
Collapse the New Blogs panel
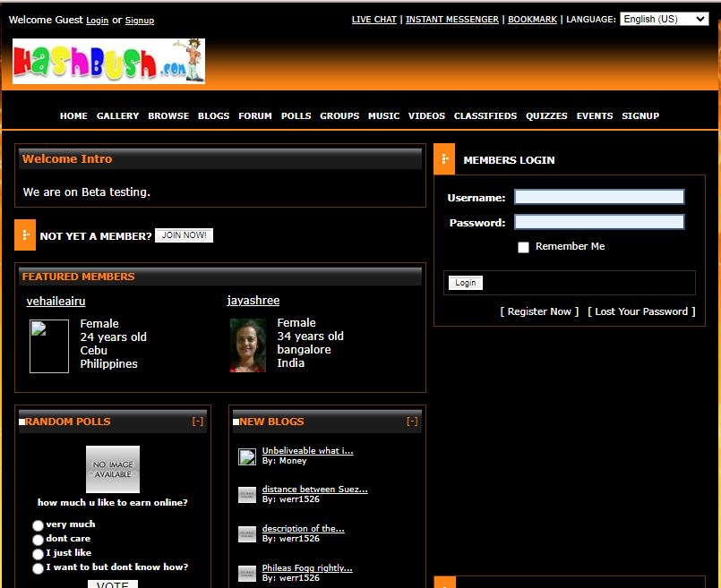click(x=412, y=422)
